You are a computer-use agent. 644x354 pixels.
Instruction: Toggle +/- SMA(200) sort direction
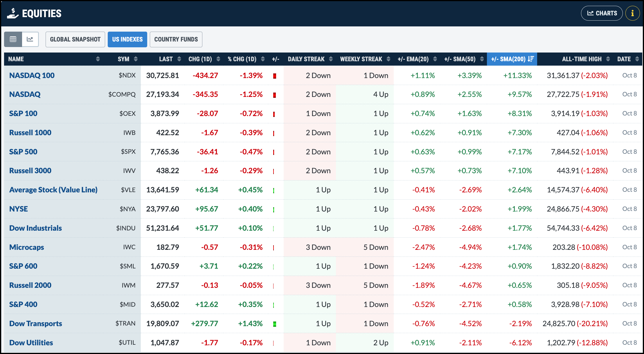[512, 59]
